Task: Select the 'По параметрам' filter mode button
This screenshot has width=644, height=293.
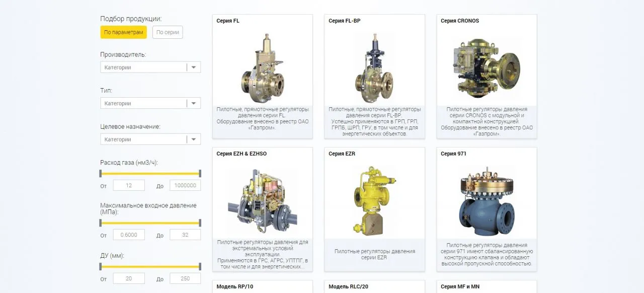Action: (123, 32)
